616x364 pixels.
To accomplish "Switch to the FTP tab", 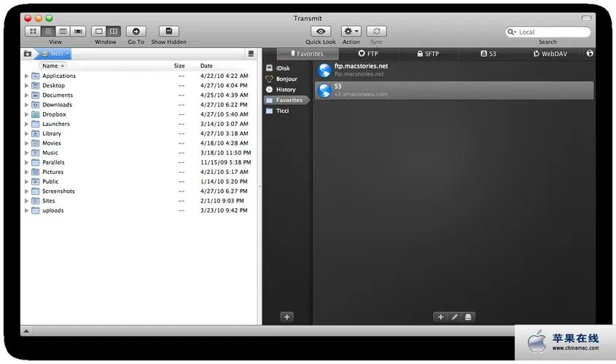I will (368, 54).
